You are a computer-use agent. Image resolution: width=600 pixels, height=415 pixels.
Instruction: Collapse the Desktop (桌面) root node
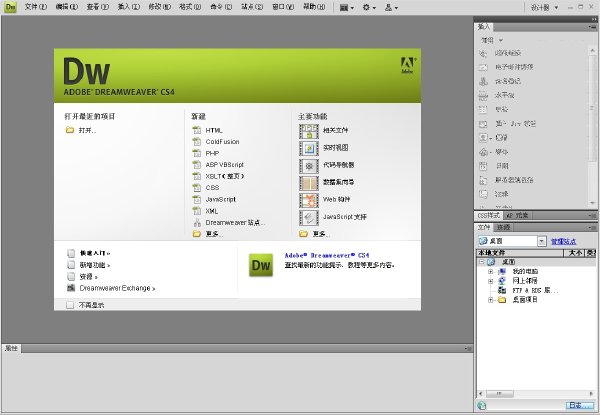click(481, 262)
